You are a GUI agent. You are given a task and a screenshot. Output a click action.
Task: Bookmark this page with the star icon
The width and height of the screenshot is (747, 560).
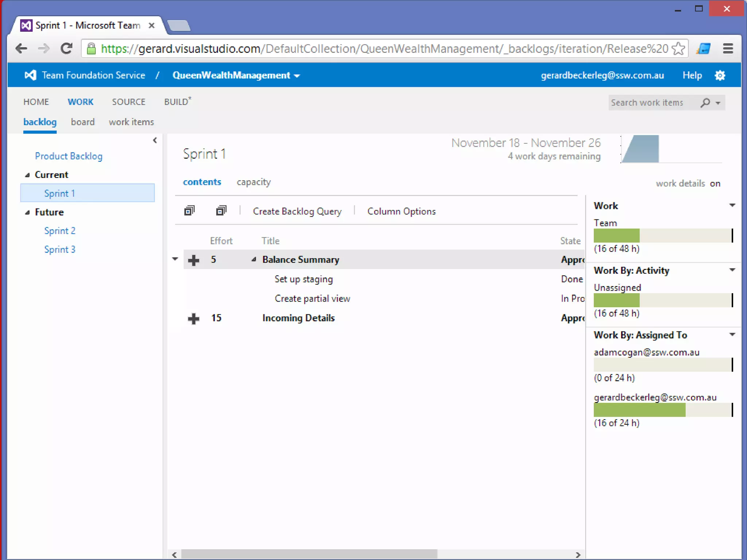click(678, 48)
